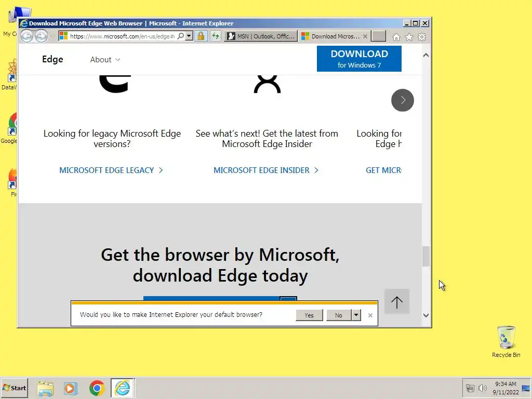
Task: Click the scrollbar up arrow
Action: pyautogui.click(x=426, y=55)
